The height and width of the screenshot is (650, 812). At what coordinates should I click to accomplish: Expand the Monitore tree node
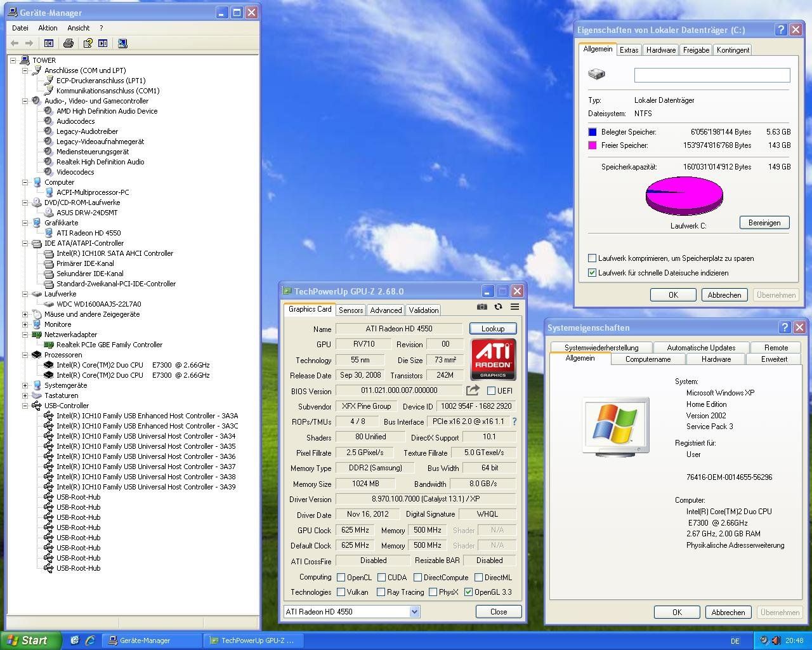click(25, 324)
